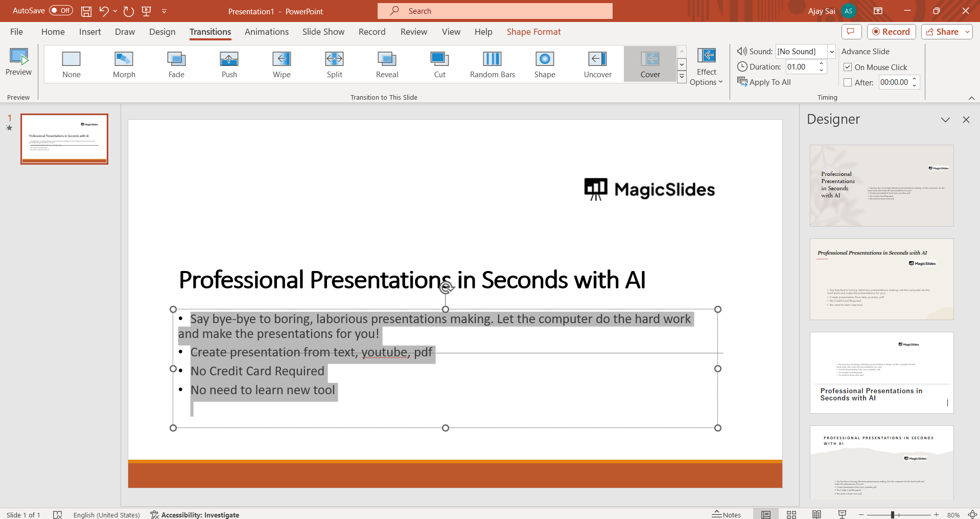Adjust the zoom slider handle
This screenshot has width=980, height=519.
pos(893,515)
